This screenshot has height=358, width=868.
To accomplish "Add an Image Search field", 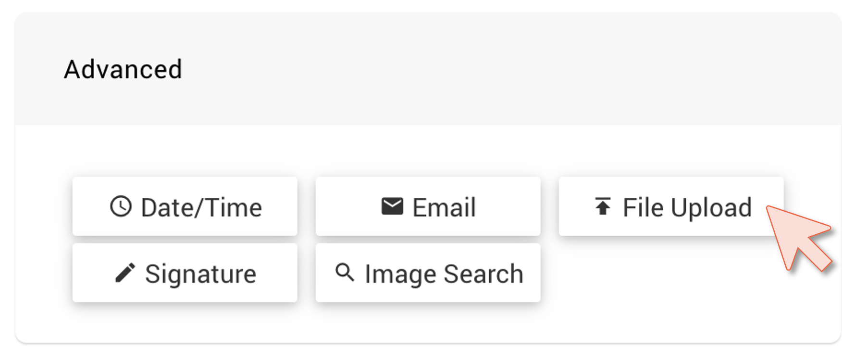I will pos(428,273).
